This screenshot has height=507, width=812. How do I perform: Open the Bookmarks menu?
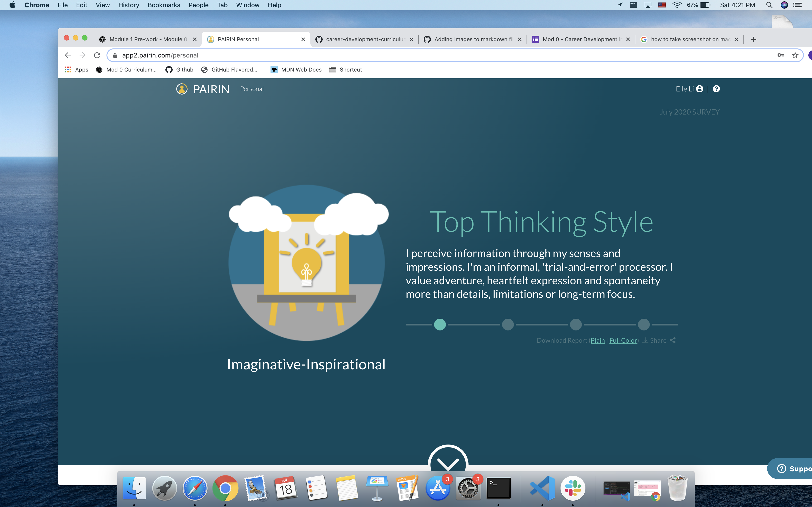coord(164,5)
